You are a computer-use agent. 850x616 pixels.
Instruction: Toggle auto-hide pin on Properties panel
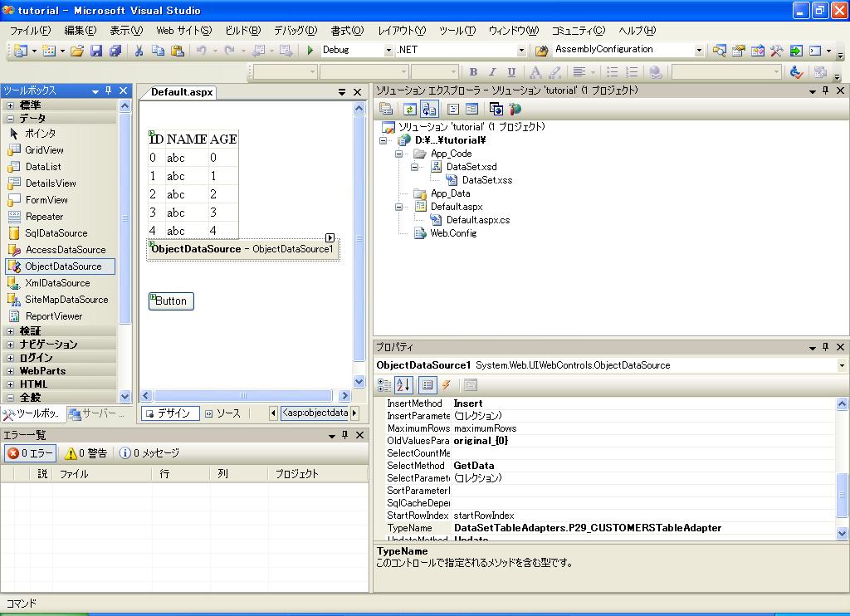826,347
